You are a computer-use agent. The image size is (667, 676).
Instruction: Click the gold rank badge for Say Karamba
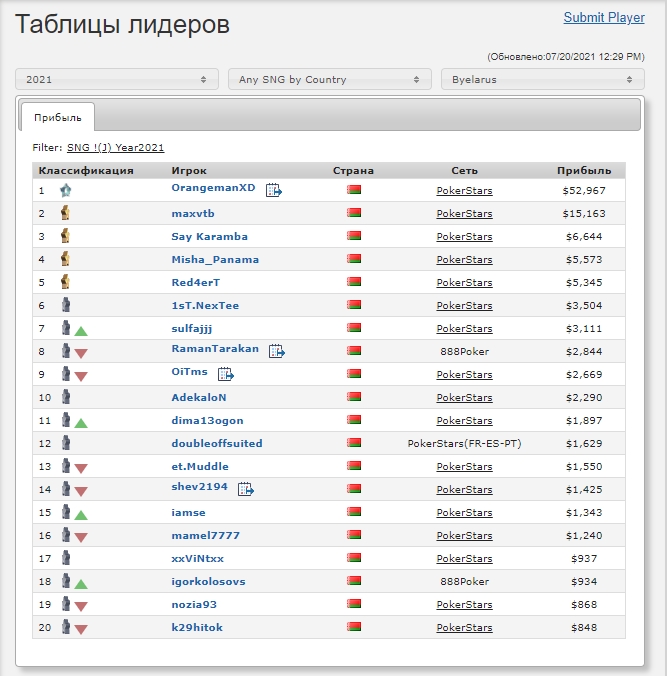coord(66,236)
